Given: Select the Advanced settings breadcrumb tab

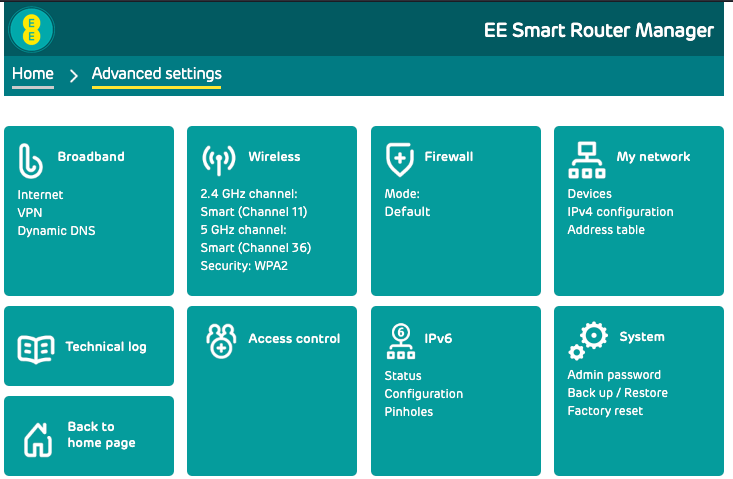Looking at the screenshot, I should (x=156, y=74).
